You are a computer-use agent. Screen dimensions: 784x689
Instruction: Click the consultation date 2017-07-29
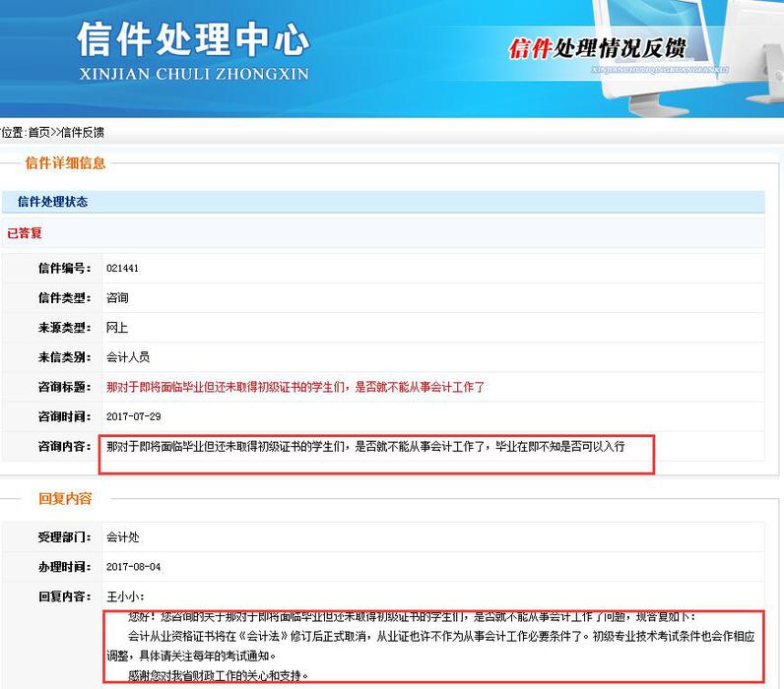[133, 417]
